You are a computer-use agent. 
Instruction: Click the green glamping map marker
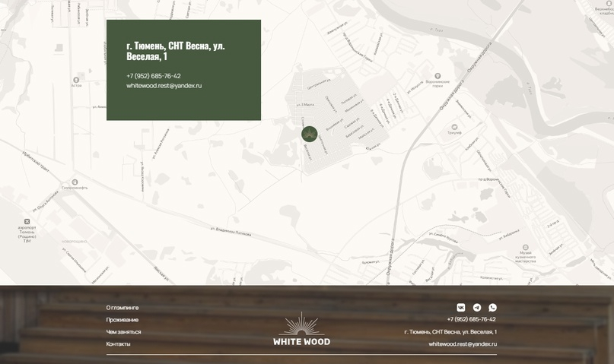click(x=310, y=134)
